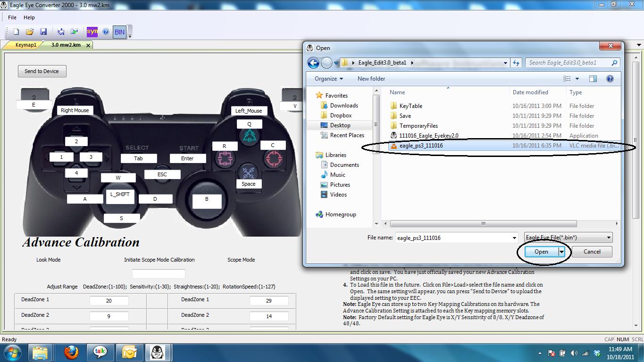Open the toolbar overflow options arrow

pos(130,36)
